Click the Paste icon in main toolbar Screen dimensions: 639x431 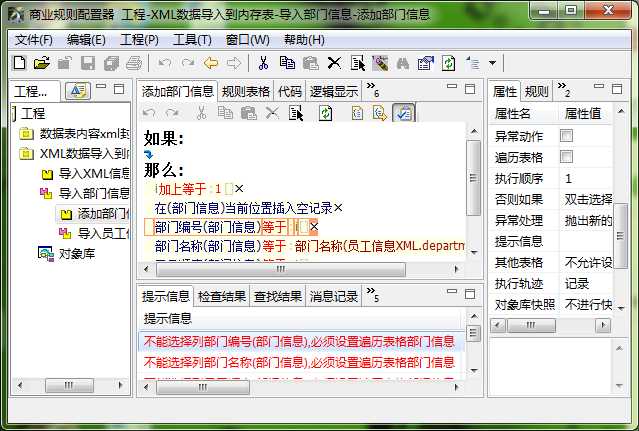pyautogui.click(x=311, y=63)
